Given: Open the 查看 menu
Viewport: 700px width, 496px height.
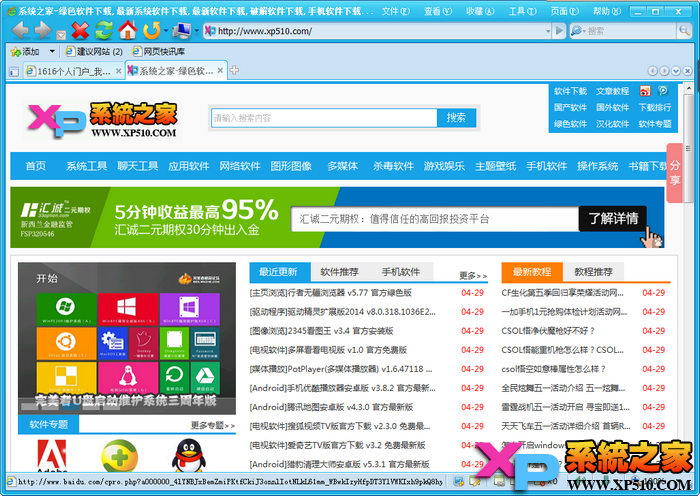Looking at the screenshot, I should pyautogui.click(x=438, y=11).
